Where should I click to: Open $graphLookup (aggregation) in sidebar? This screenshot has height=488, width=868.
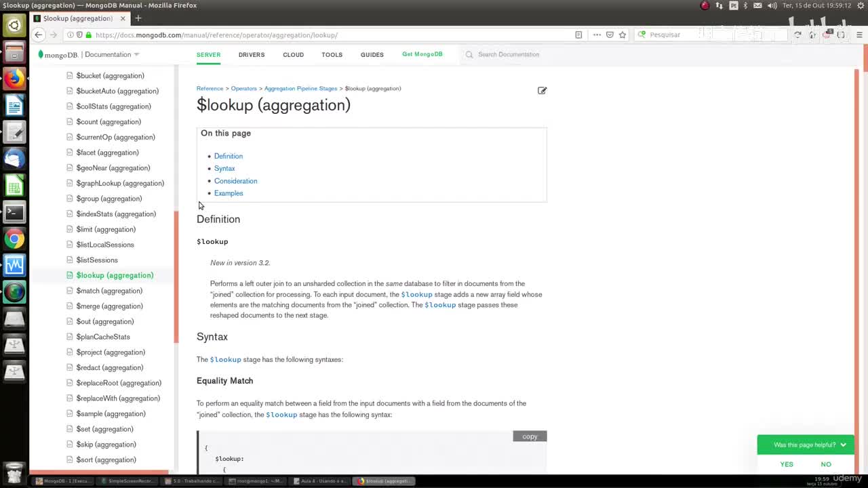point(120,183)
